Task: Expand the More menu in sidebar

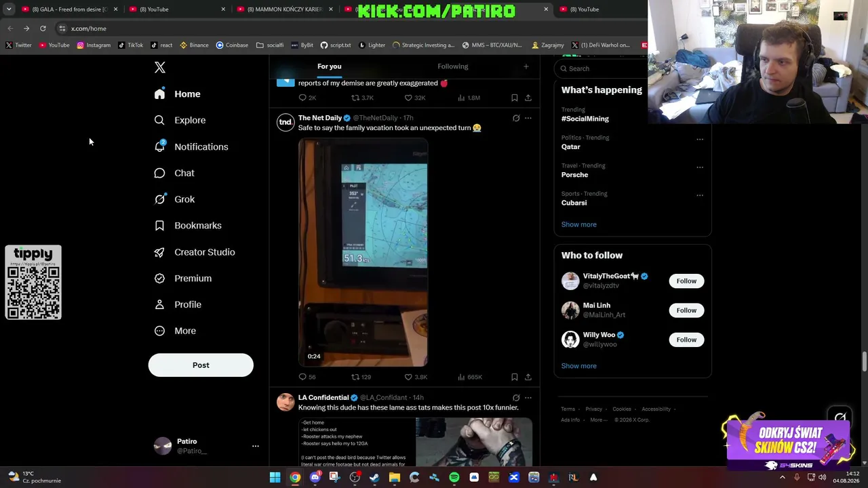Action: pyautogui.click(x=175, y=331)
